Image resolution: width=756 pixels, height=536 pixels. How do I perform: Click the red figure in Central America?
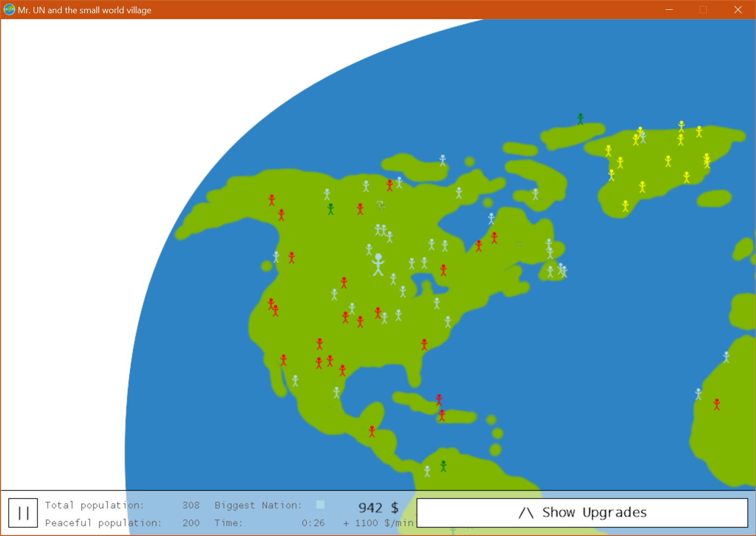tap(372, 432)
